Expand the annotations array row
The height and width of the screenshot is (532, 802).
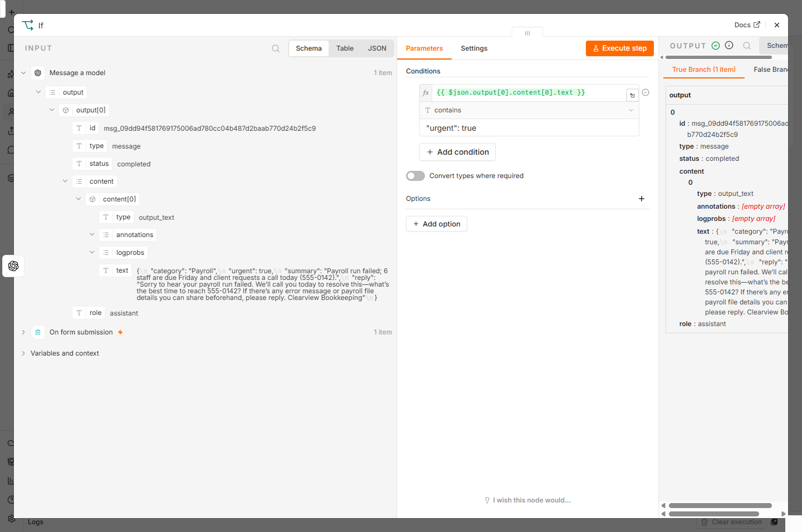[x=92, y=235]
